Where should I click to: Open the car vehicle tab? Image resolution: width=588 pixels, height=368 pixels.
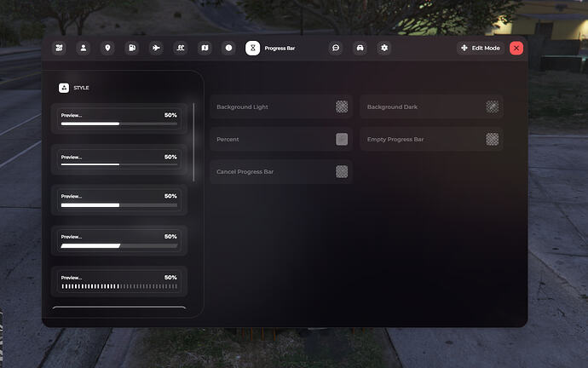(360, 48)
